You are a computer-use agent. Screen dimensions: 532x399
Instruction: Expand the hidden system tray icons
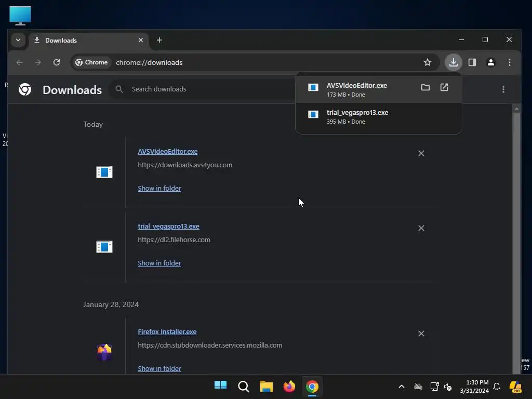tap(402, 387)
